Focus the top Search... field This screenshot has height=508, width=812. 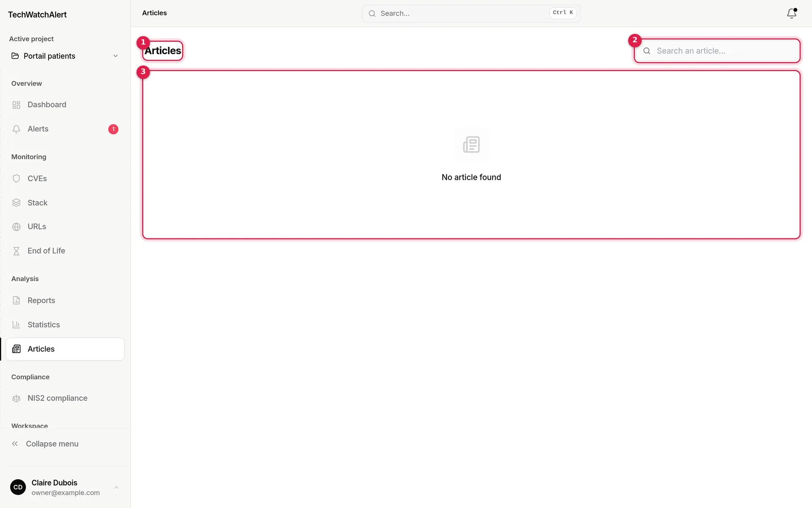[471, 14]
